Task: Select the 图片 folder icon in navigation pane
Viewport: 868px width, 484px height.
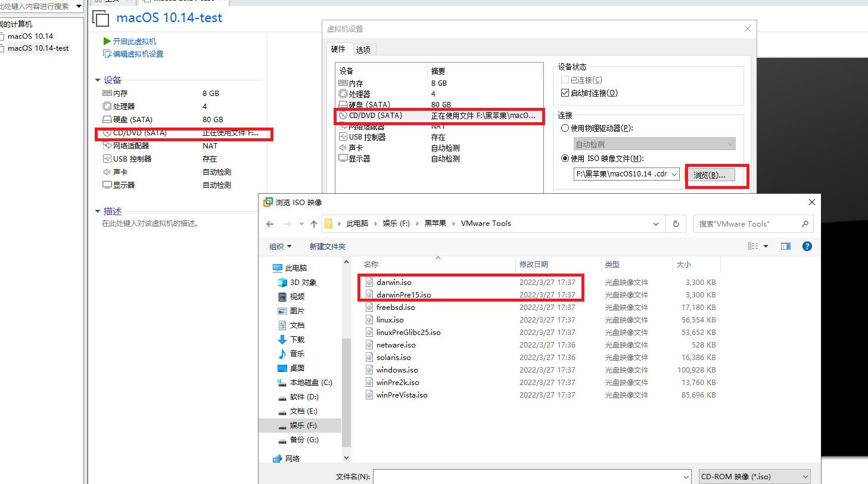Action: 282,311
